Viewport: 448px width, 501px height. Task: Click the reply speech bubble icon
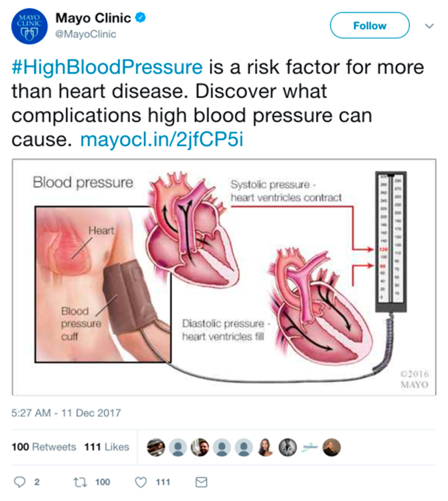coord(20,482)
